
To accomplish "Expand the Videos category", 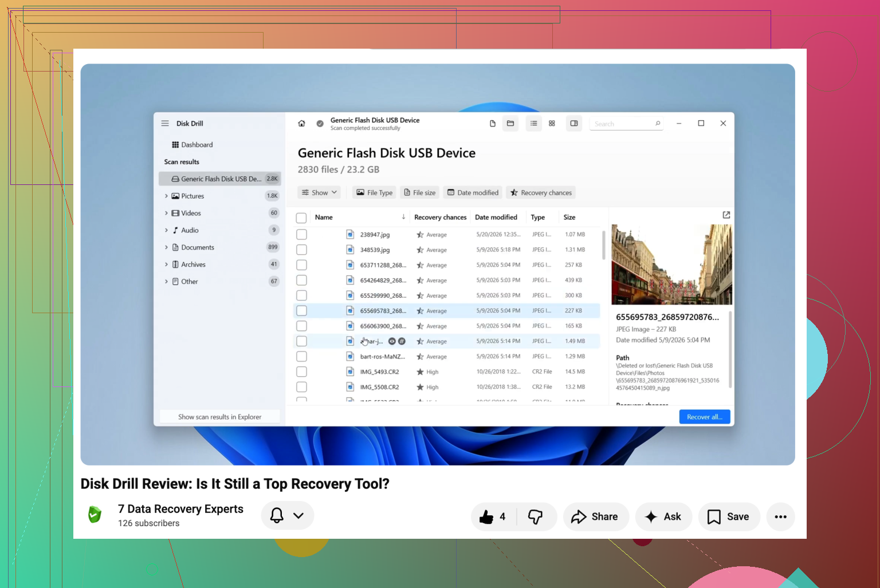I will pos(166,213).
